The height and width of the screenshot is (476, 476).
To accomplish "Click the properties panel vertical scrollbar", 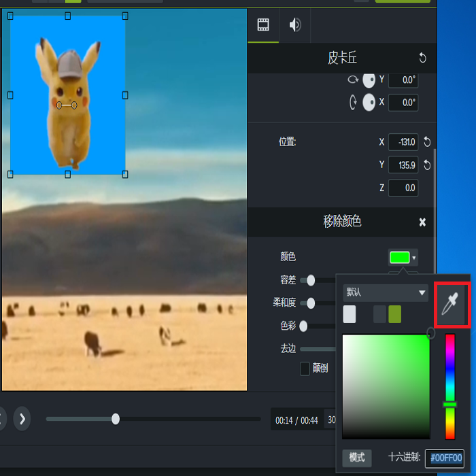I will tap(435, 212).
